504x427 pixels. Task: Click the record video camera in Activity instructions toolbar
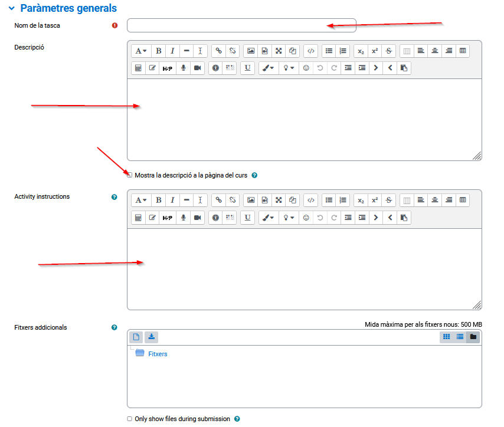198,218
